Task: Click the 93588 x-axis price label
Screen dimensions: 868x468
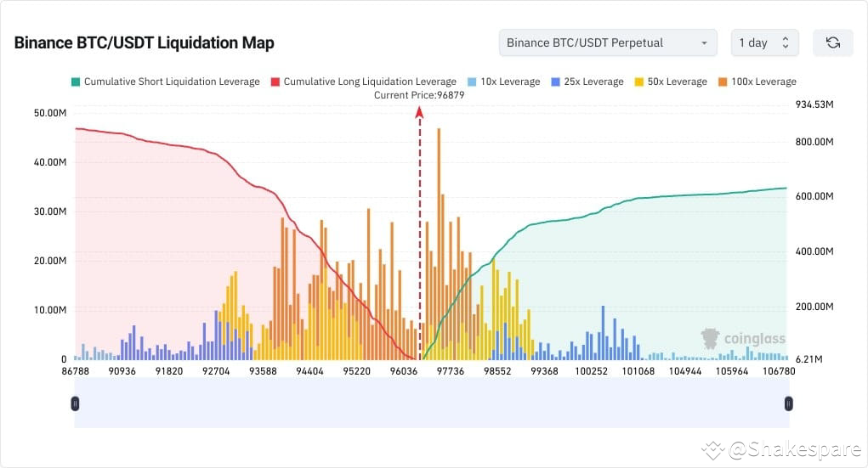Action: click(263, 371)
